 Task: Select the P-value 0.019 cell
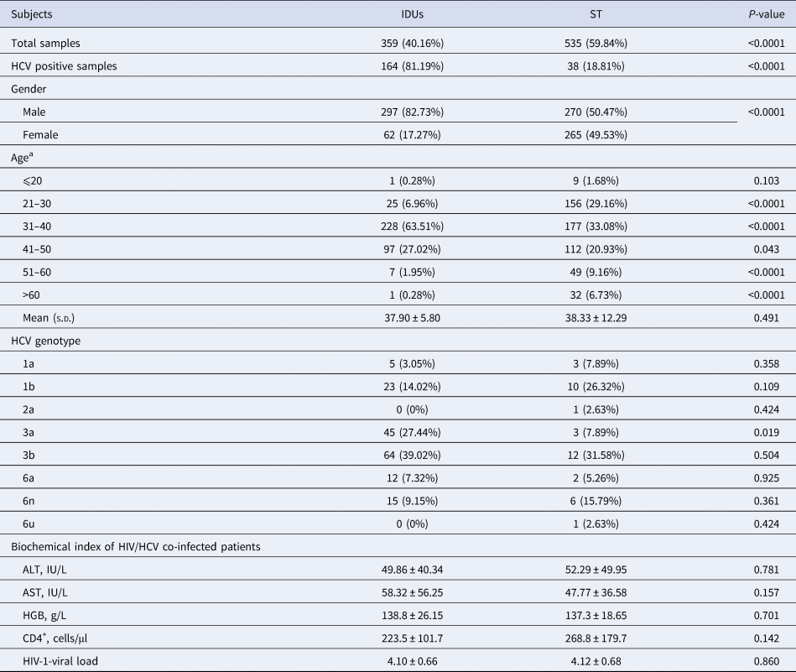(767, 434)
